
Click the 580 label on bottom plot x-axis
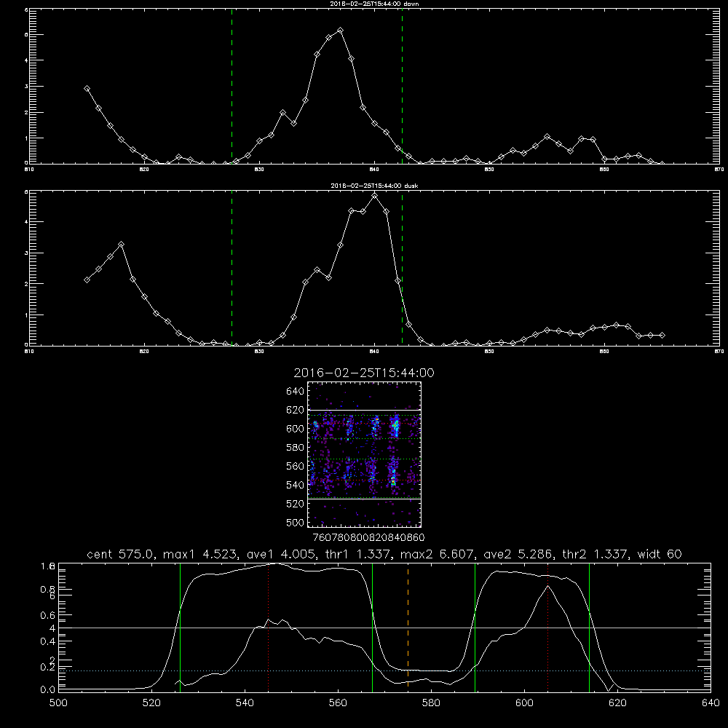pos(431,703)
